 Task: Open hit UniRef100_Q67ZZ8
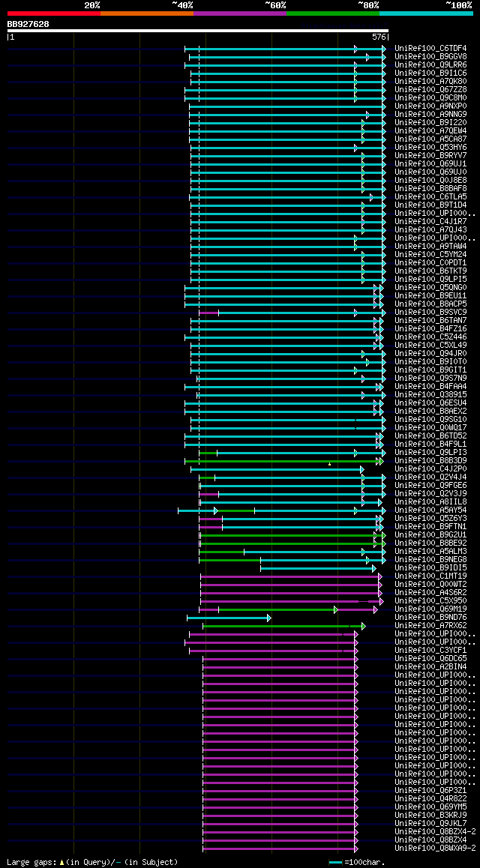point(430,90)
